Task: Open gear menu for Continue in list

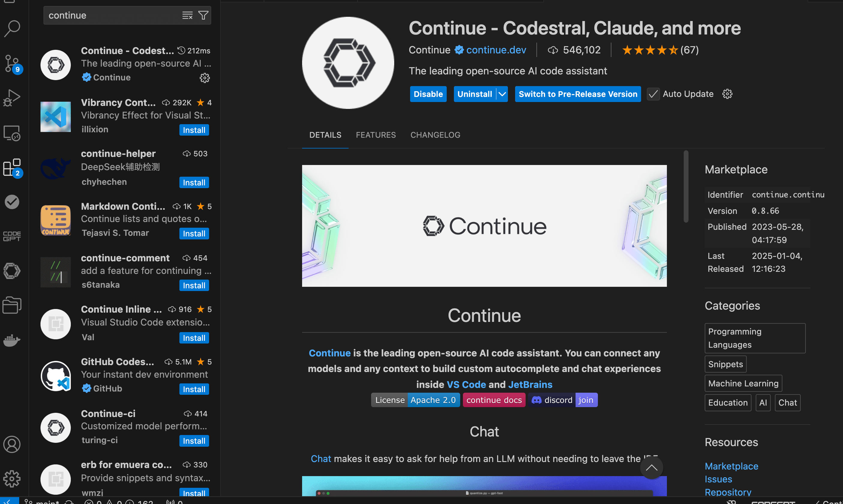Action: (x=205, y=78)
